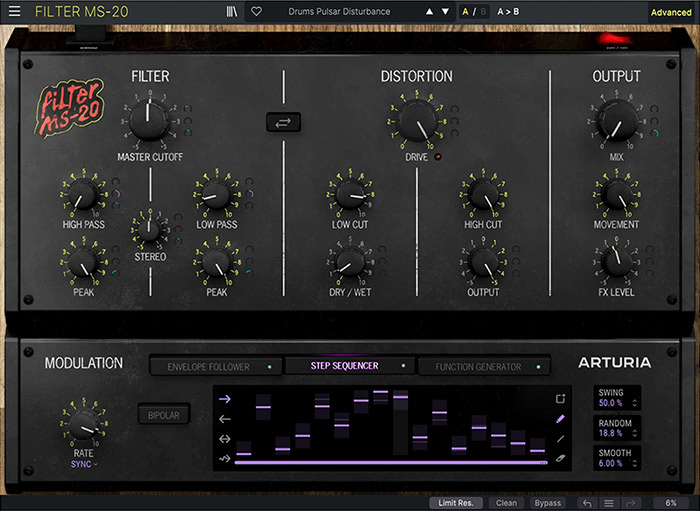Click the distortion DRIVE knob

click(417, 120)
